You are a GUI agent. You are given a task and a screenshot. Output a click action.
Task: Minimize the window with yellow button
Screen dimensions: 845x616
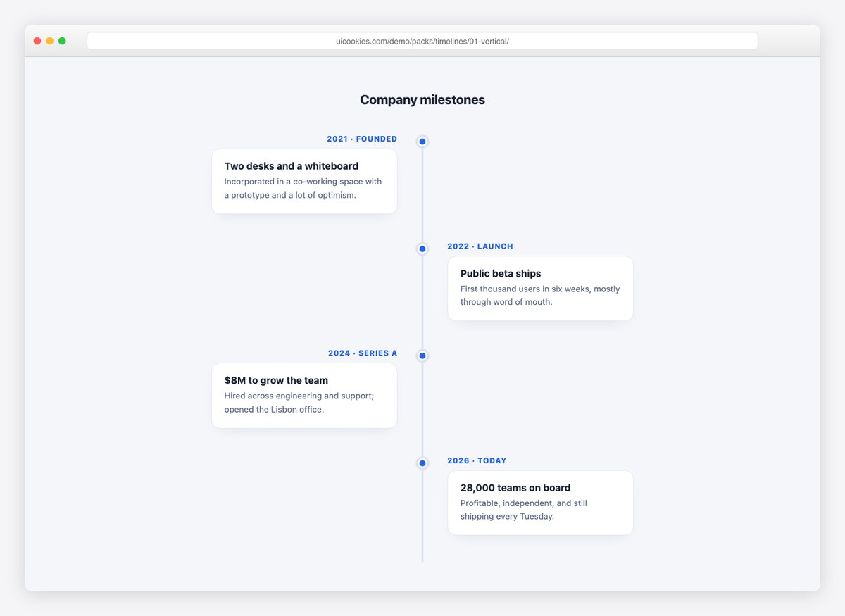click(x=50, y=41)
